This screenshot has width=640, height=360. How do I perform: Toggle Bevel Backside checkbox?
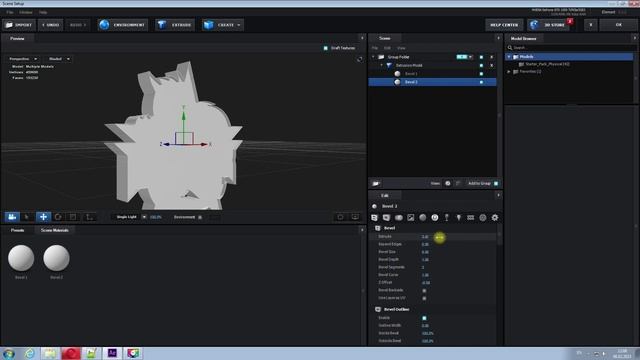pyautogui.click(x=424, y=291)
